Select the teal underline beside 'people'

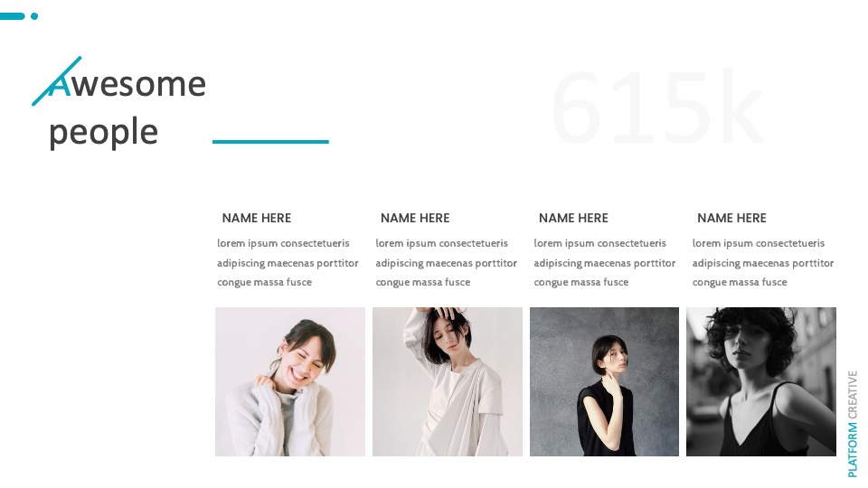pyautogui.click(x=270, y=142)
